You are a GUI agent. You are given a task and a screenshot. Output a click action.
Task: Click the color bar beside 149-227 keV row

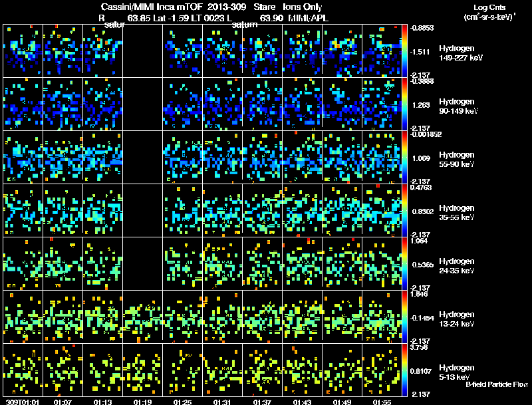[x=404, y=51]
